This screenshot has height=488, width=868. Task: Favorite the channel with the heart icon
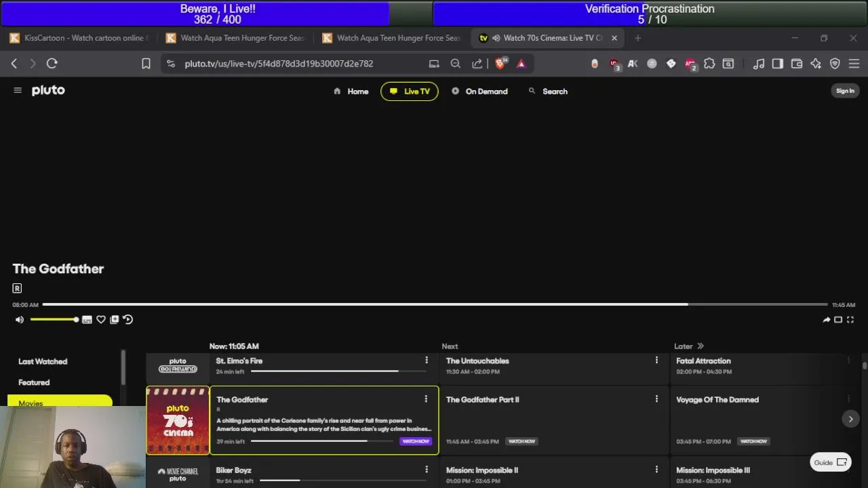coord(101,320)
